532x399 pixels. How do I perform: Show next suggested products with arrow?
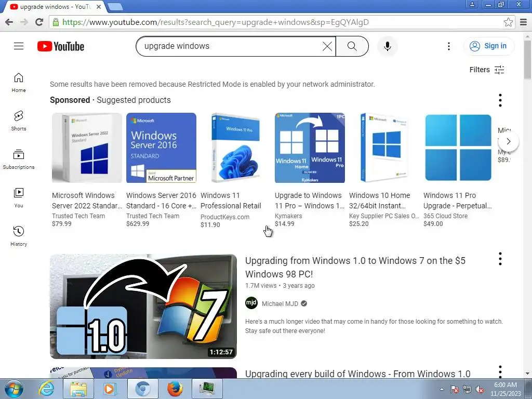tap(508, 141)
